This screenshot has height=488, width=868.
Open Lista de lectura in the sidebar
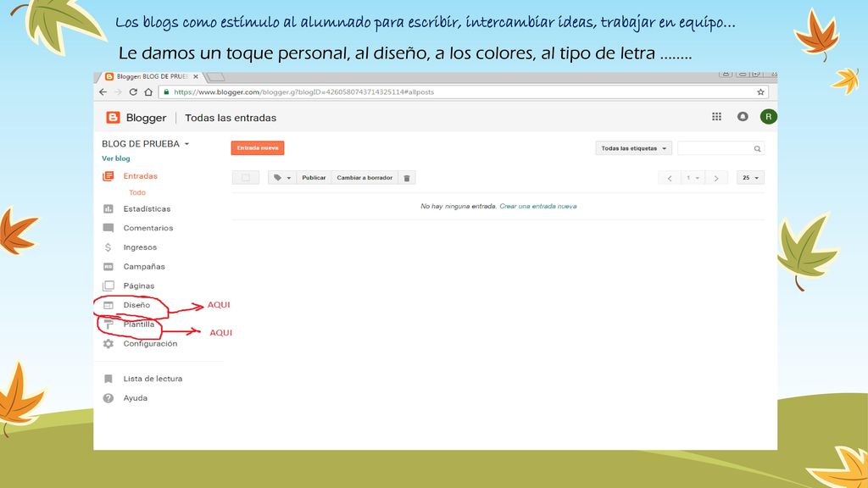(153, 379)
